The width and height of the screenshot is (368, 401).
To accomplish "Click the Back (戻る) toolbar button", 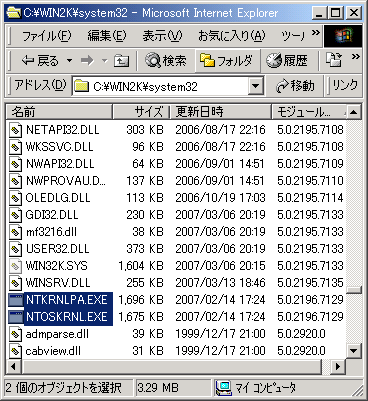I will 39,61.
